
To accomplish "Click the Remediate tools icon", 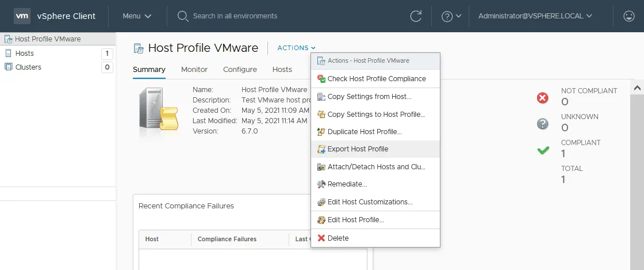I will click(x=321, y=184).
